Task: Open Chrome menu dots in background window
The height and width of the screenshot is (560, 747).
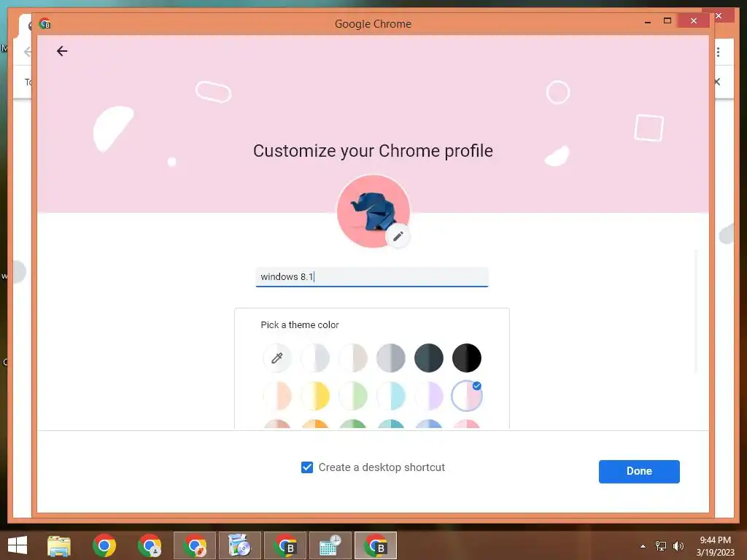Action: point(718,52)
